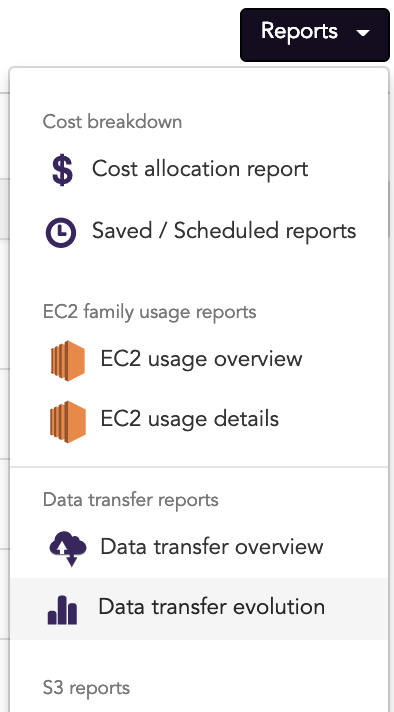Click the bar chart data transfer evolution icon
Image resolution: width=394 pixels, height=712 pixels.
click(63, 610)
